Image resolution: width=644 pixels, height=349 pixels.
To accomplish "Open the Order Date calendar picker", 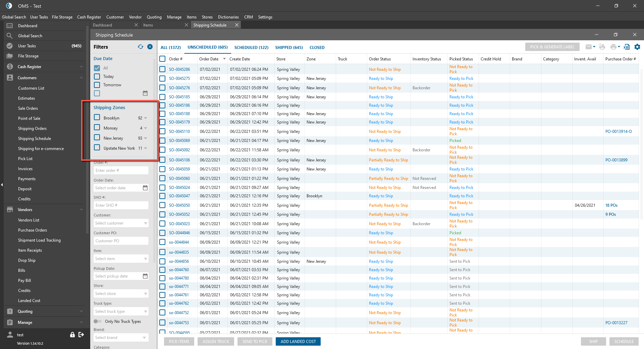I will [x=145, y=188].
